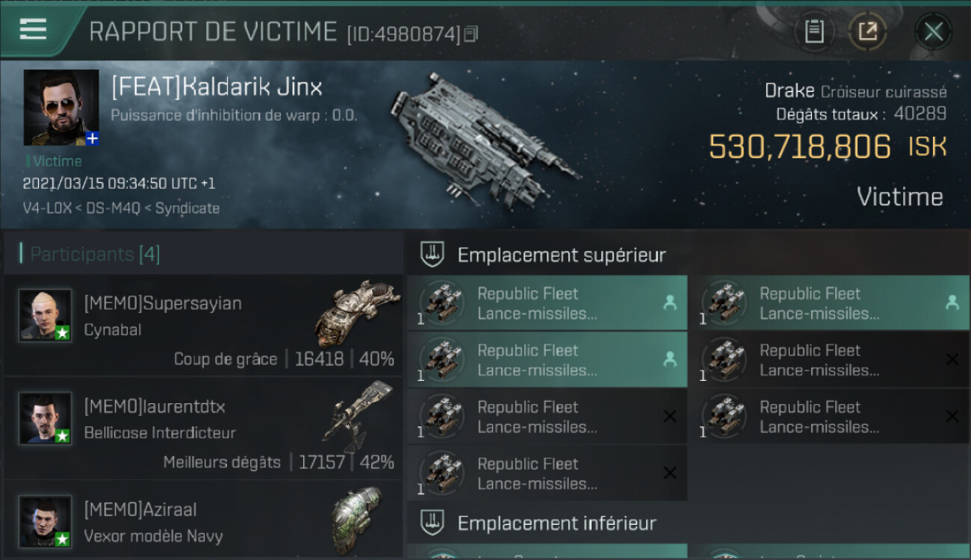This screenshot has height=560, width=971.
Task: Open laurentdtx's Bellicose Interdicteur ship icon
Action: click(x=357, y=414)
